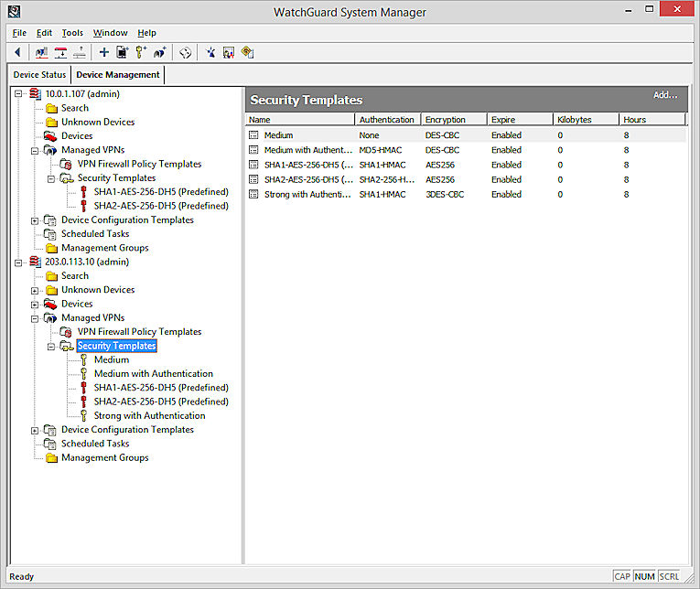This screenshot has height=589, width=700.
Task: Click the blue plus icon in toolbar
Action: click(103, 53)
